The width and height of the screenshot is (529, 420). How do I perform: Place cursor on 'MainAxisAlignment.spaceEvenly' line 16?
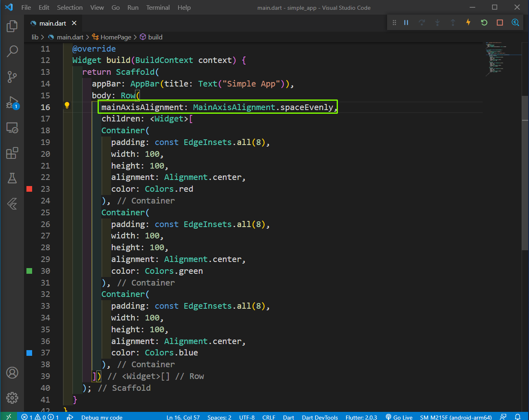(x=263, y=107)
